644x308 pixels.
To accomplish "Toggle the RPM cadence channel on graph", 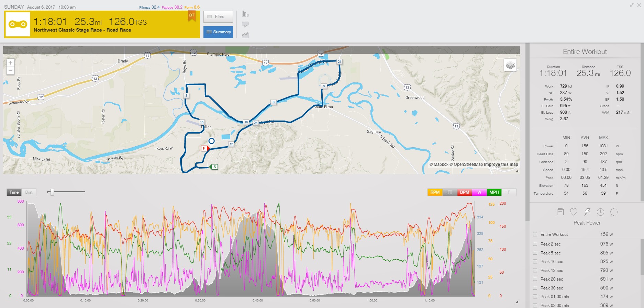I will tap(435, 192).
